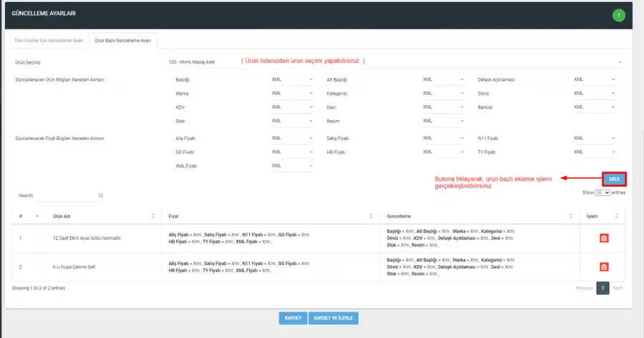Click 'Güncellenecek Ürün Bilgileri Nereden Alınsın' label
644x338 pixels.
60,79
